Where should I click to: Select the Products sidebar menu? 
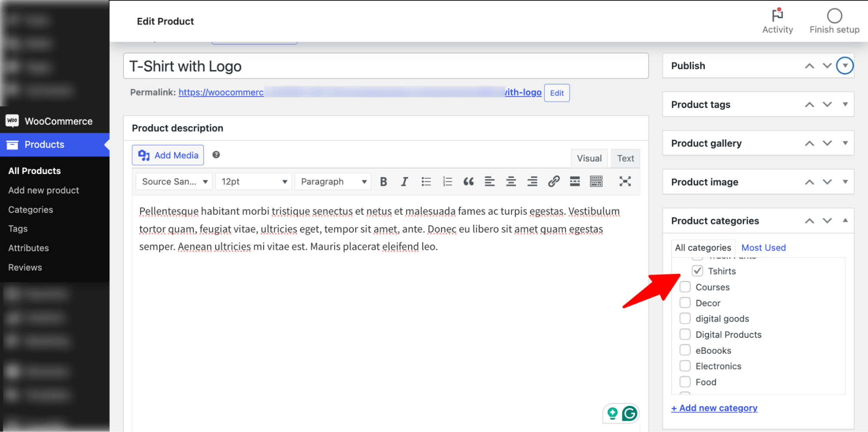[55, 144]
